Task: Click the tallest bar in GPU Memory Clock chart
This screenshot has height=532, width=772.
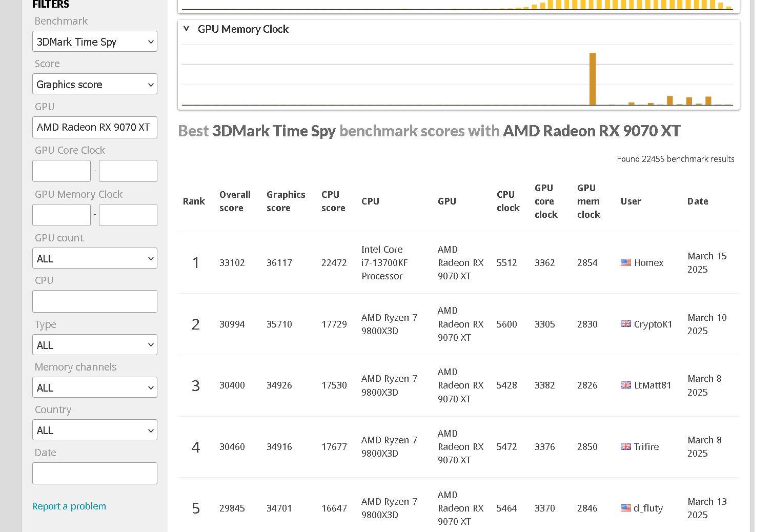Action: (593, 79)
